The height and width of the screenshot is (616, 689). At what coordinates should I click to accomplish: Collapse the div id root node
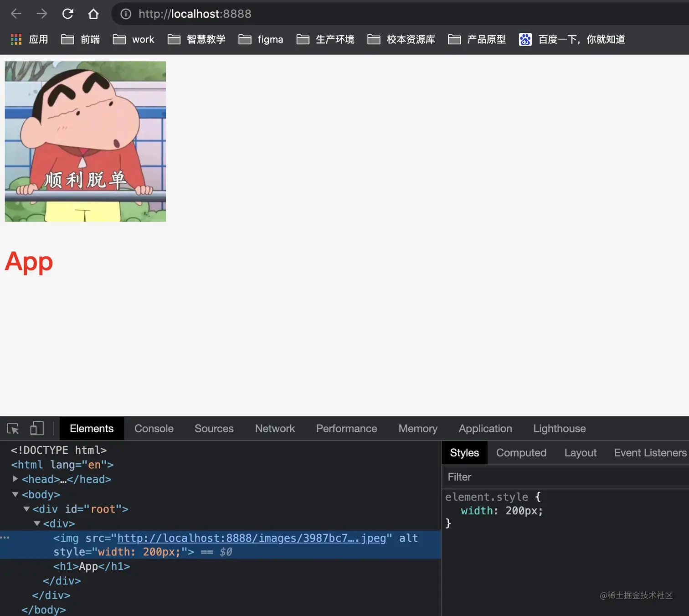click(26, 509)
